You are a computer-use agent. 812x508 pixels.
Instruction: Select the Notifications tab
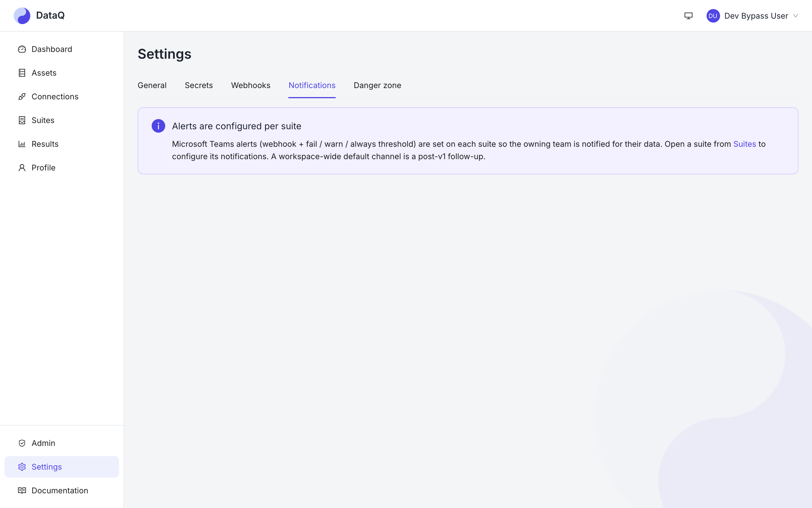(x=312, y=85)
